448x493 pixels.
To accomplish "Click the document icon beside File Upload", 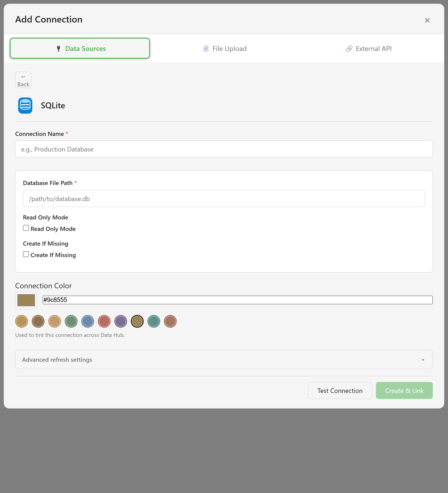I will pos(206,48).
